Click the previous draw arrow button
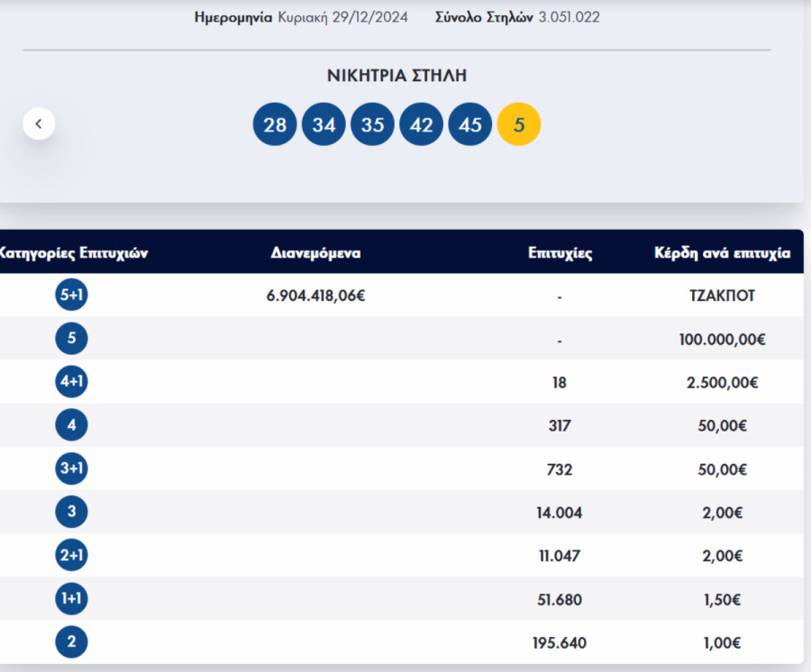Screen dimensions: 811x672 point(39,123)
